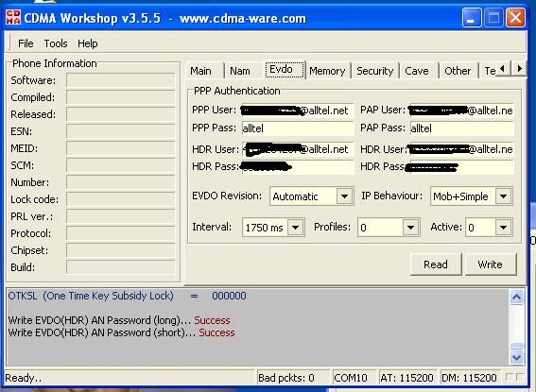Switch to the Memory tab
The height and width of the screenshot is (392, 536).
tap(327, 71)
